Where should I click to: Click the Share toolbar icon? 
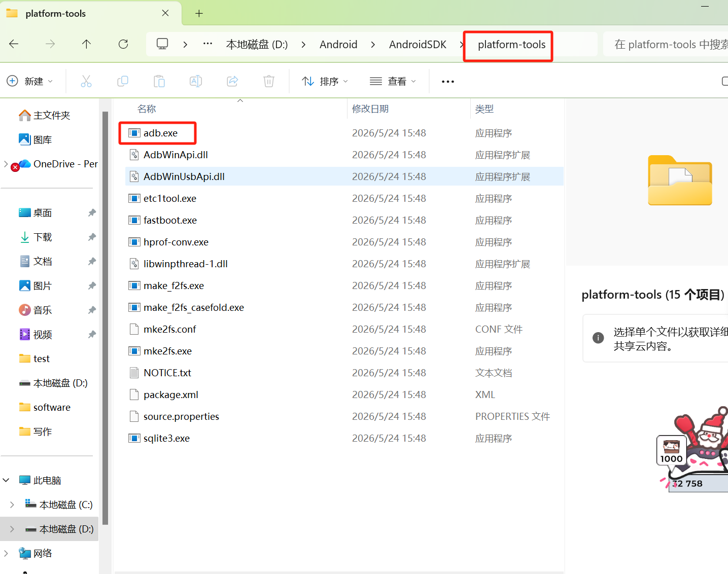(232, 81)
